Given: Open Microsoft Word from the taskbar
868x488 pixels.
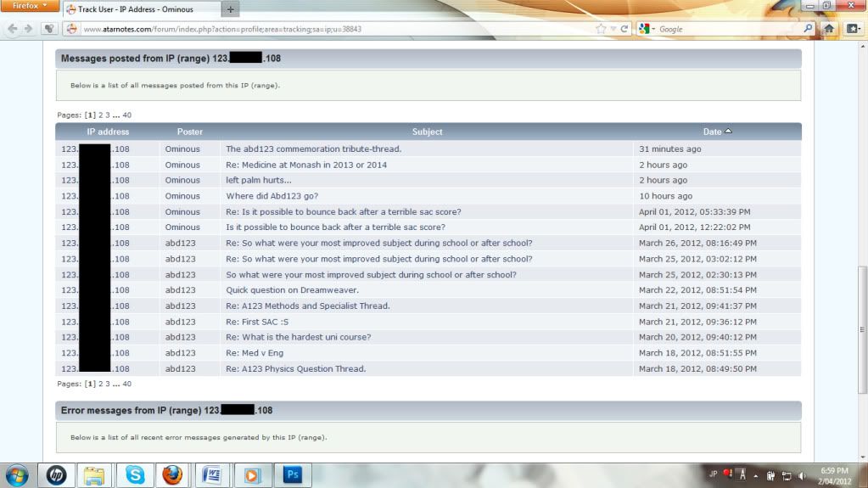Looking at the screenshot, I should [x=212, y=474].
